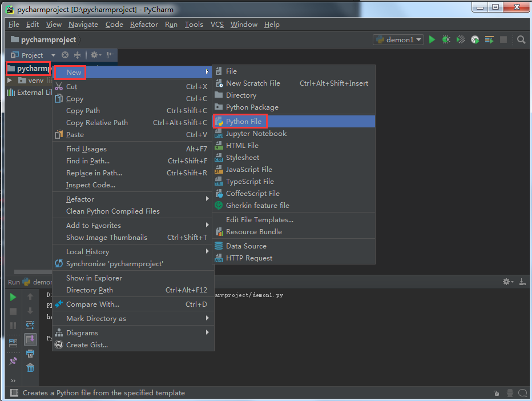Select Python Package in the New submenu
Image resolution: width=532 pixels, height=401 pixels.
pyautogui.click(x=294, y=107)
